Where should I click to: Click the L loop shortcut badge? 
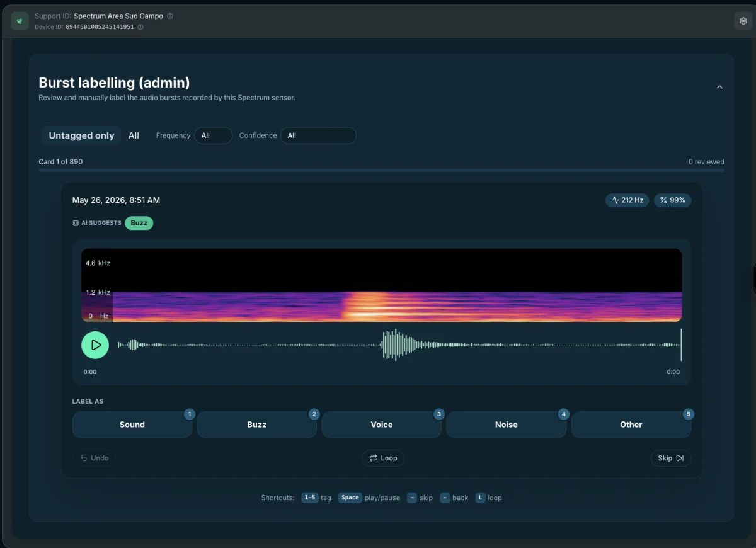click(x=480, y=498)
